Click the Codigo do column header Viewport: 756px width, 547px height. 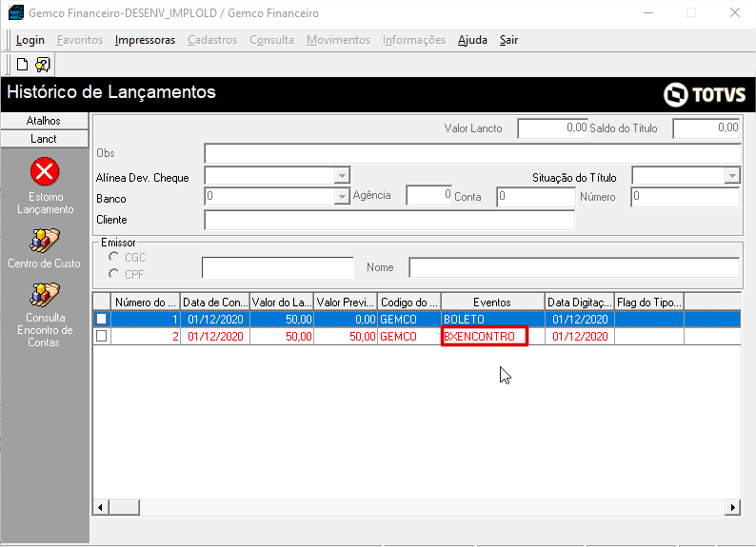click(409, 302)
